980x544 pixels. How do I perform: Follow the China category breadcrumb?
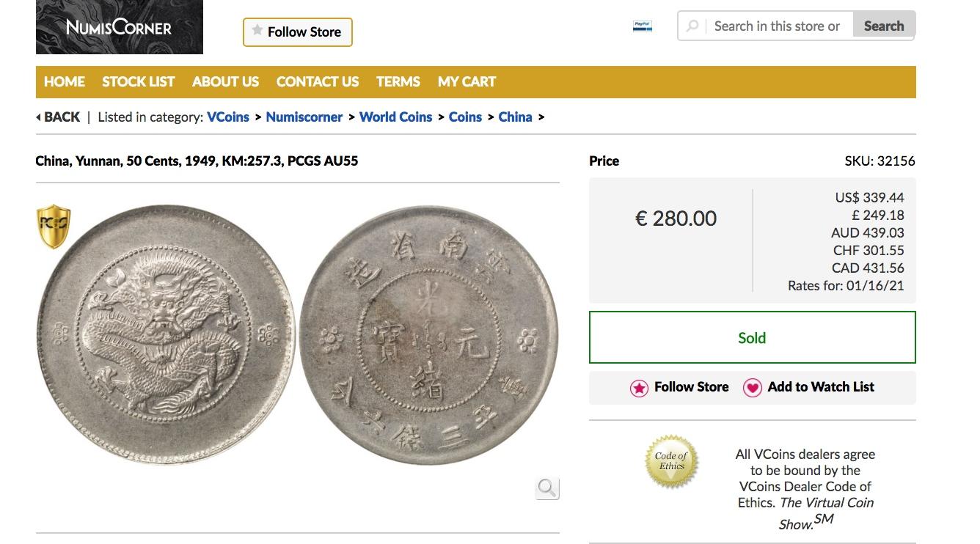pos(515,117)
